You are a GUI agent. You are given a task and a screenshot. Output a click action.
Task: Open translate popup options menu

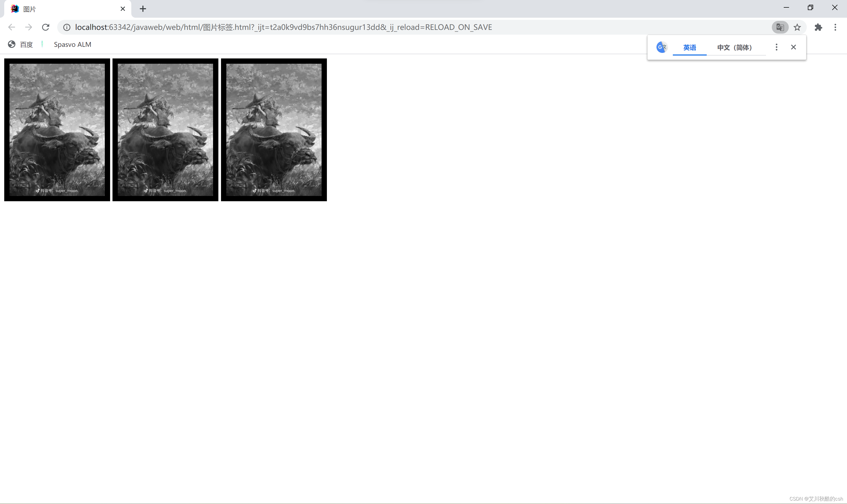click(776, 47)
